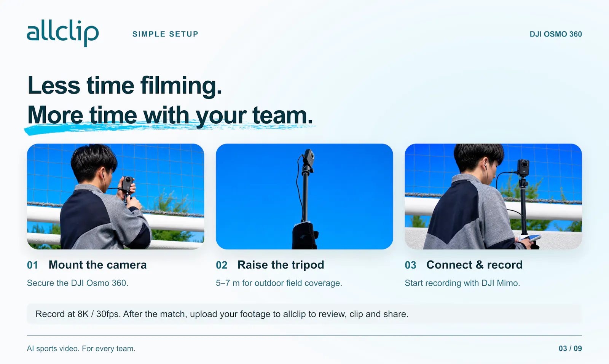This screenshot has width=609, height=364.
Task: Click the DJI OSMO 360 header text
Action: (556, 34)
